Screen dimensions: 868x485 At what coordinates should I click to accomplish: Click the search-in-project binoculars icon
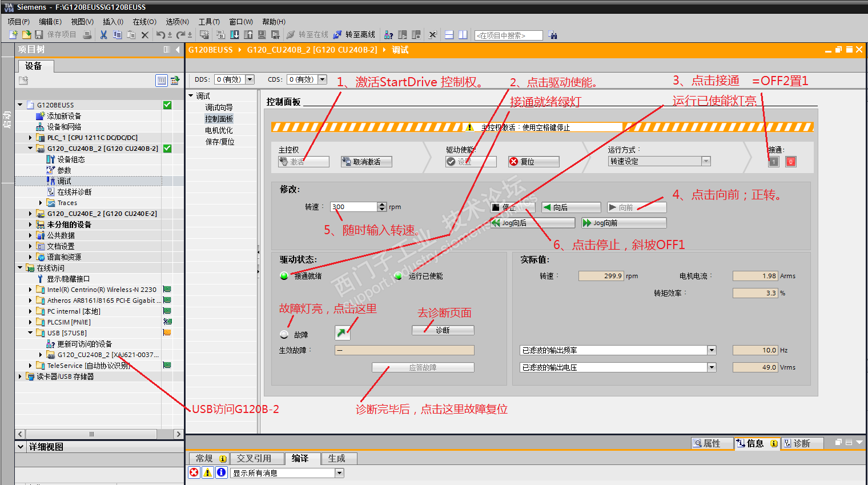553,35
